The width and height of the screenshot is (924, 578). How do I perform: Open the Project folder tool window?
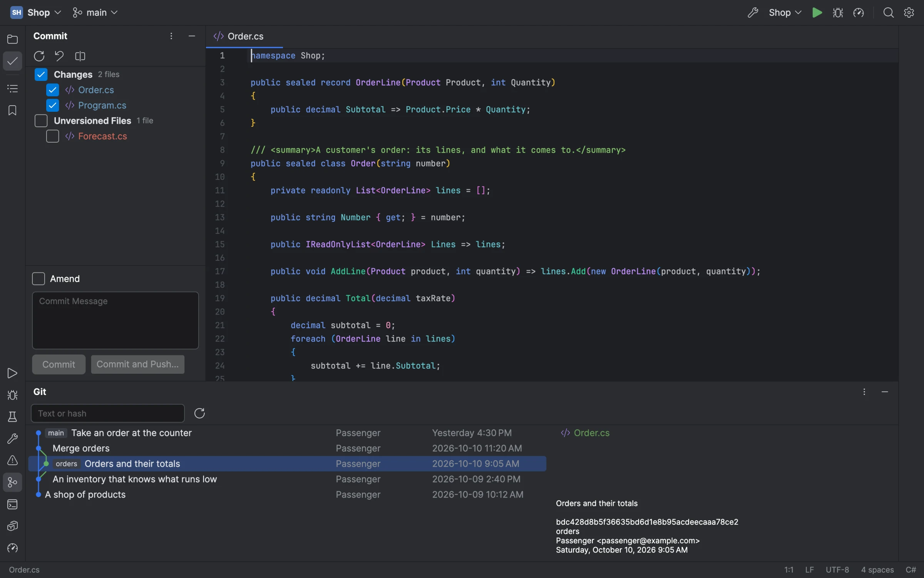(12, 39)
